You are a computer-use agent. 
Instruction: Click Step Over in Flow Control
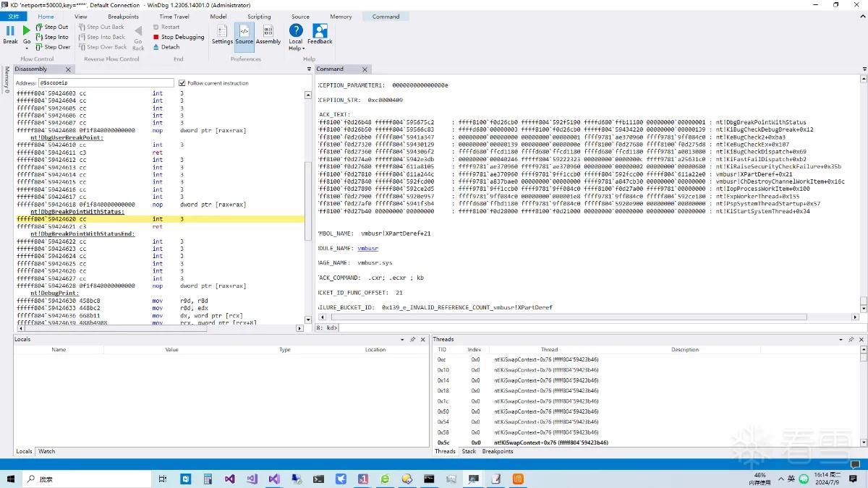click(x=52, y=47)
